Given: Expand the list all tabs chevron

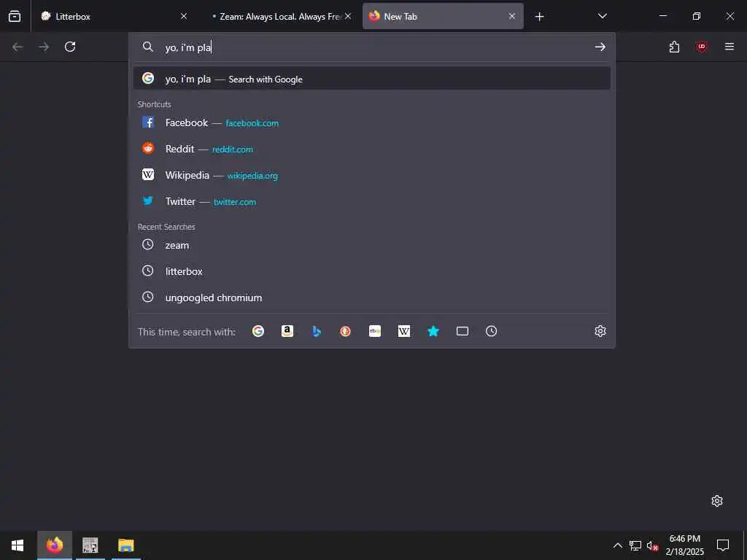Looking at the screenshot, I should (x=602, y=16).
